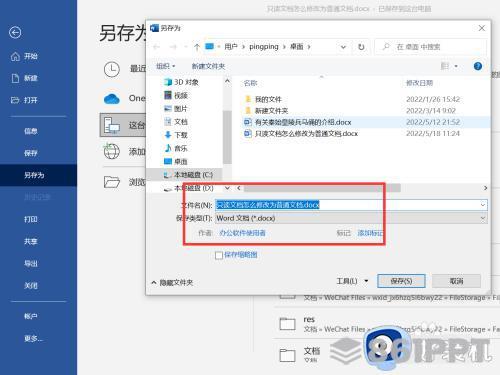Open the 工具(L) tools dropdown

point(352,281)
